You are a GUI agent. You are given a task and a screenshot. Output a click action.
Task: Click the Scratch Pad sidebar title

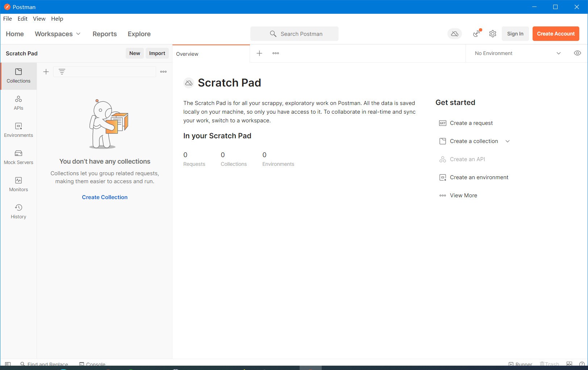[x=22, y=54]
